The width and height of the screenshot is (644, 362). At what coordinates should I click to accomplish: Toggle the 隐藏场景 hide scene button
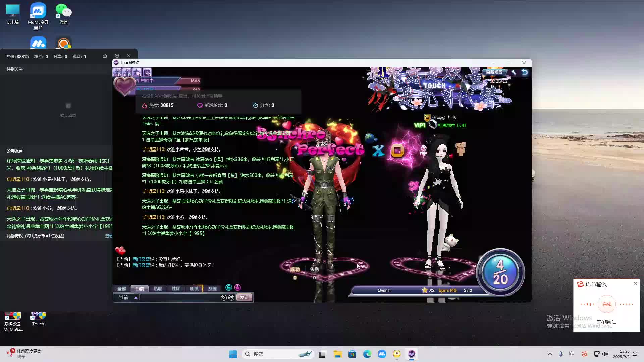pos(494,72)
